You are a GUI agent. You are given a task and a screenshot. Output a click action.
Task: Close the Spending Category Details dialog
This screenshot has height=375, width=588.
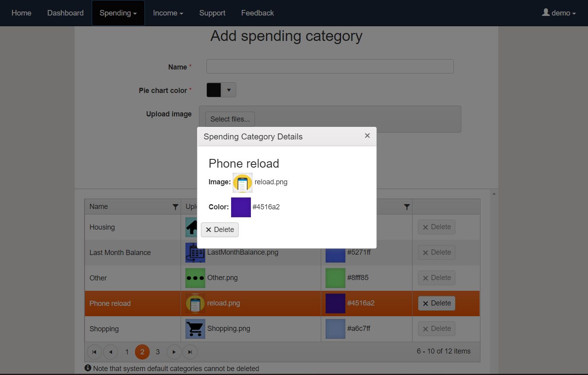367,136
